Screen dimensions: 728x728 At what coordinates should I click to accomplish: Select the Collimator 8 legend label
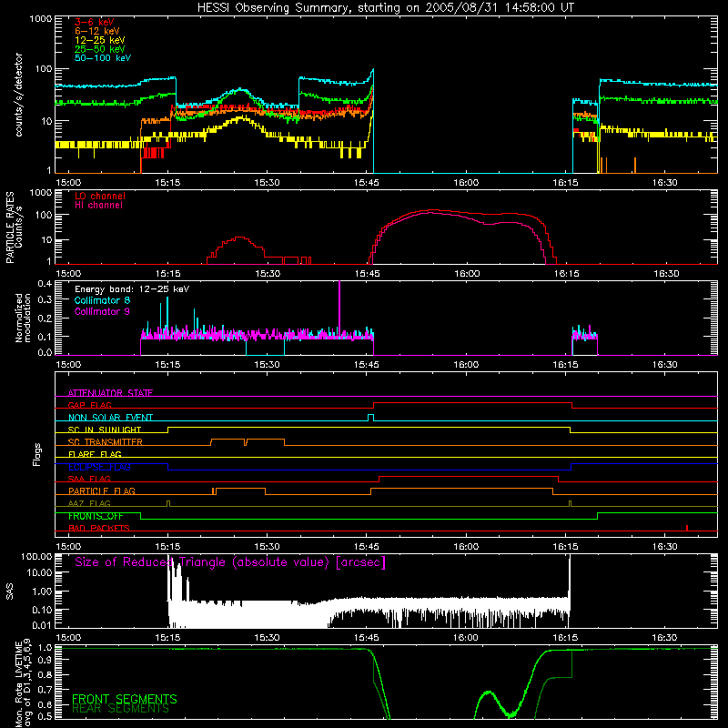[102, 300]
